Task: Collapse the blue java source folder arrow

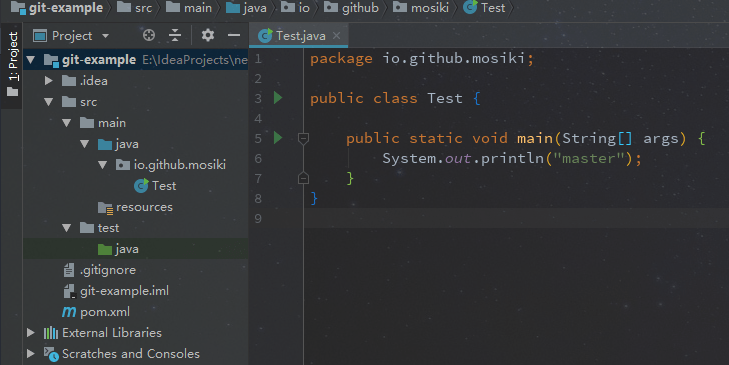Action: point(85,144)
